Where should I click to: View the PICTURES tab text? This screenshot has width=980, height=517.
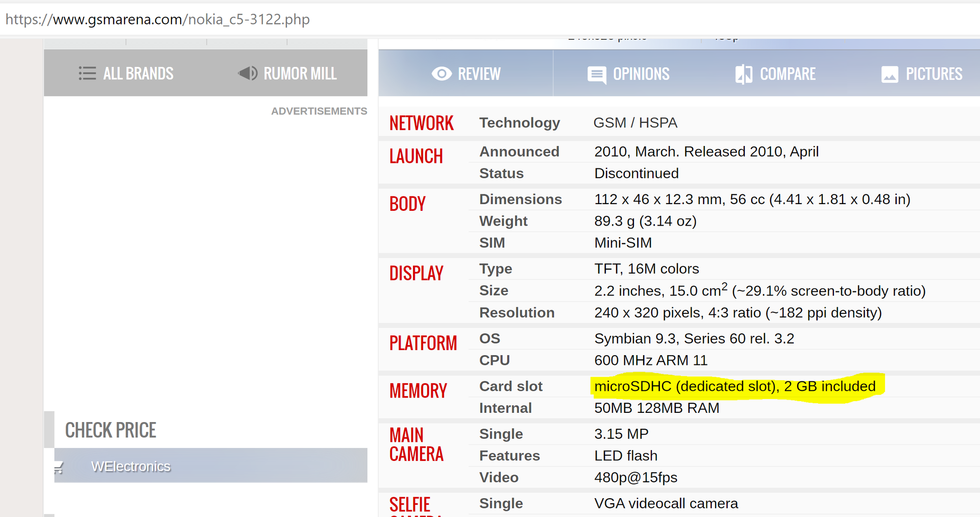click(934, 74)
